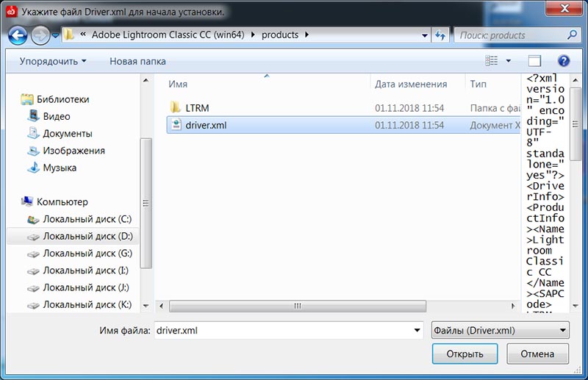Click the LTRM folder icon
Viewport: 588px width, 380px height.
coord(176,107)
